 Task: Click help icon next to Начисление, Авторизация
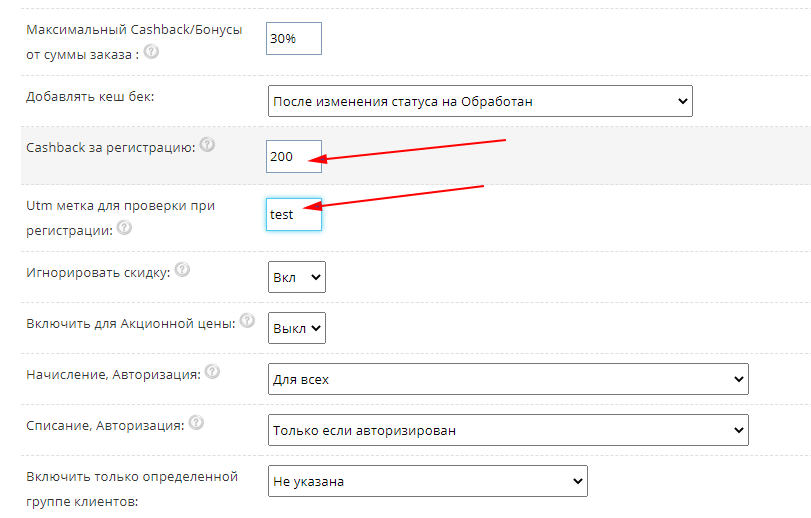(x=212, y=372)
